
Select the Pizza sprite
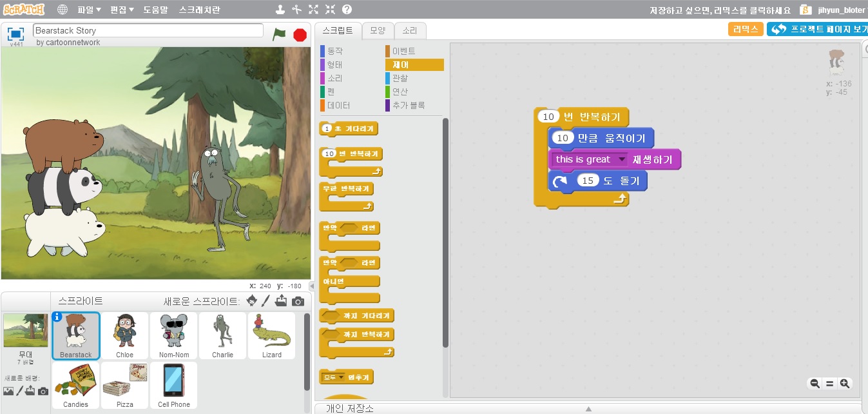pos(125,386)
